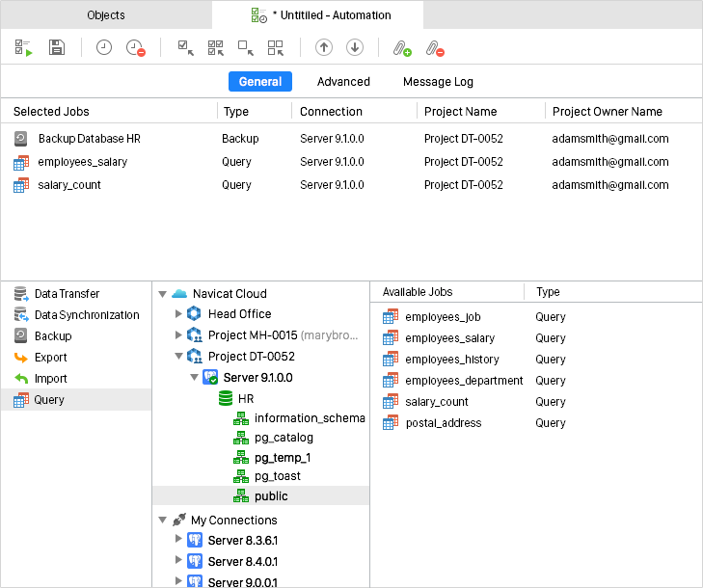The image size is (703, 588).
Task: Choose Data Synchronization job type
Action: (x=76, y=314)
